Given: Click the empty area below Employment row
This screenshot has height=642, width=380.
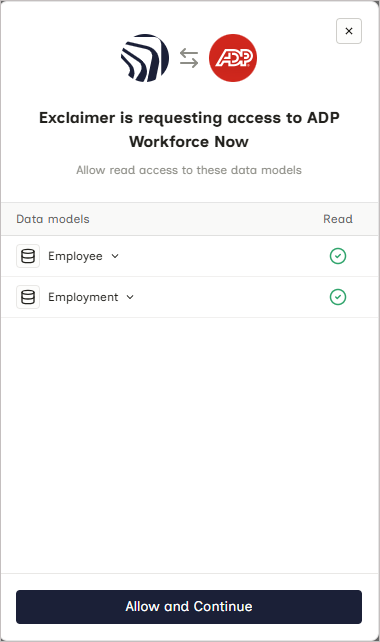Looking at the screenshot, I should (190, 445).
